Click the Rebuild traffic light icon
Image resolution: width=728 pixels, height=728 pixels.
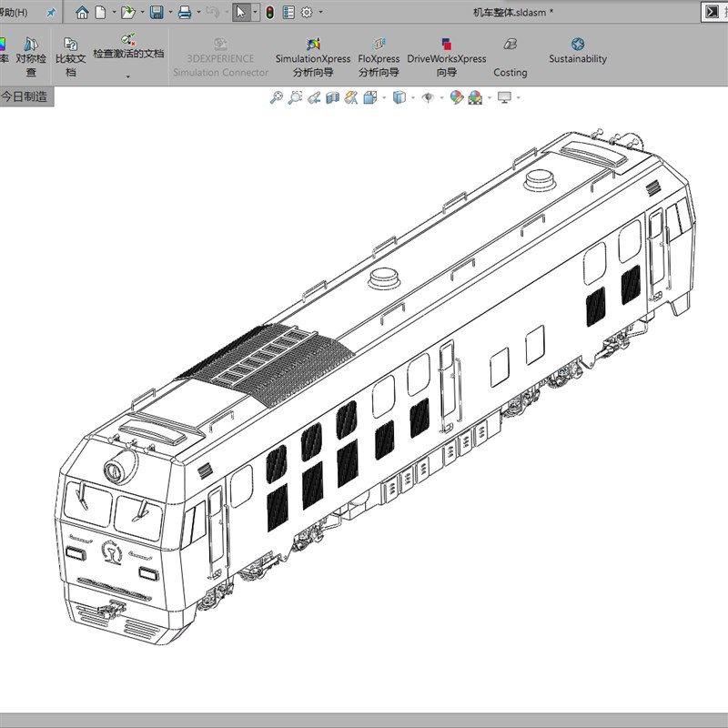pyautogui.click(x=270, y=13)
